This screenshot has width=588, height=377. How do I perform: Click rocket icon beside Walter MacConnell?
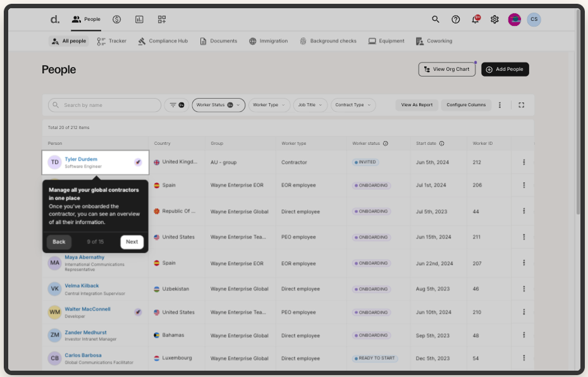coord(138,312)
